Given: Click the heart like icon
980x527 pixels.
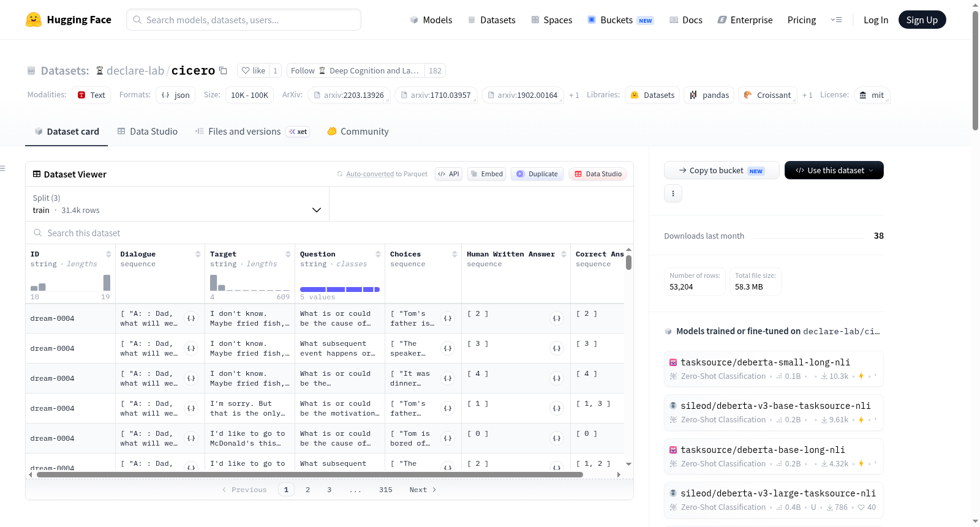Looking at the screenshot, I should [x=246, y=71].
